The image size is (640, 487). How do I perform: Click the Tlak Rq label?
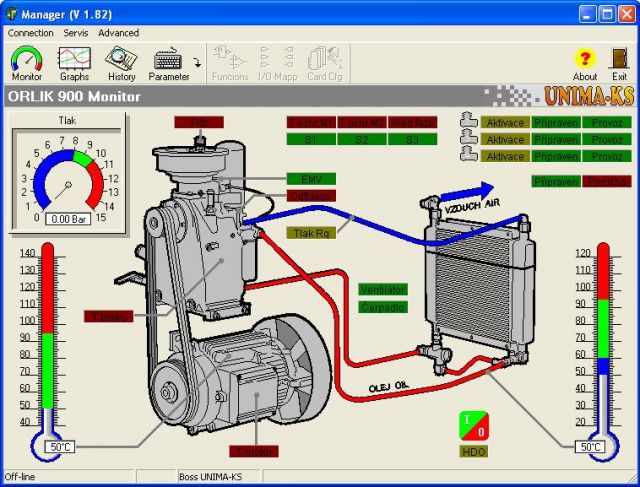click(x=311, y=233)
